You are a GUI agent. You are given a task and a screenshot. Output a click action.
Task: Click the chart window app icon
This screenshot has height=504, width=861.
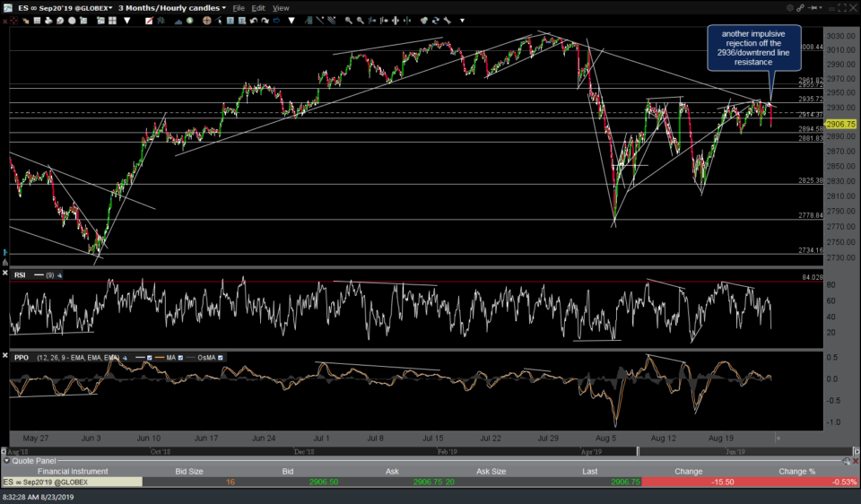8,8
